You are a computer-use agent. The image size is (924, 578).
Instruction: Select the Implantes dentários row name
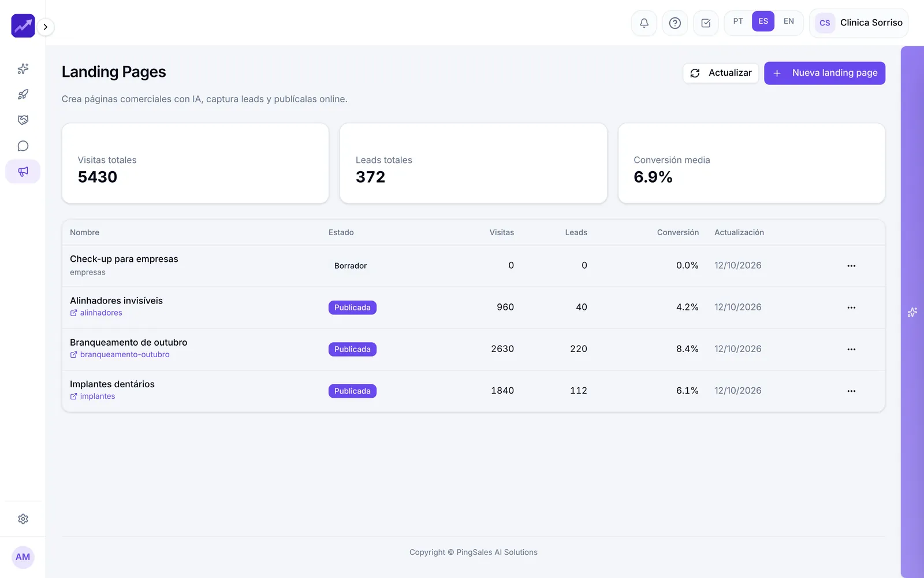coord(112,384)
